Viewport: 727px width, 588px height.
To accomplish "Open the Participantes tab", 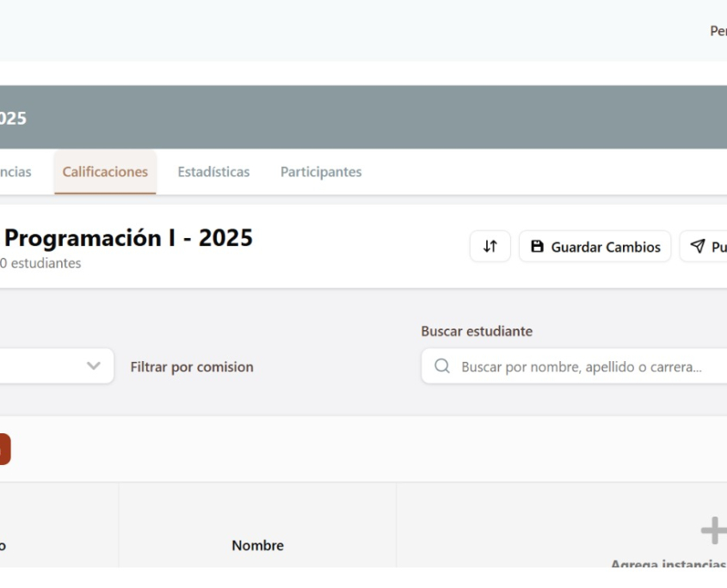I will click(x=321, y=172).
